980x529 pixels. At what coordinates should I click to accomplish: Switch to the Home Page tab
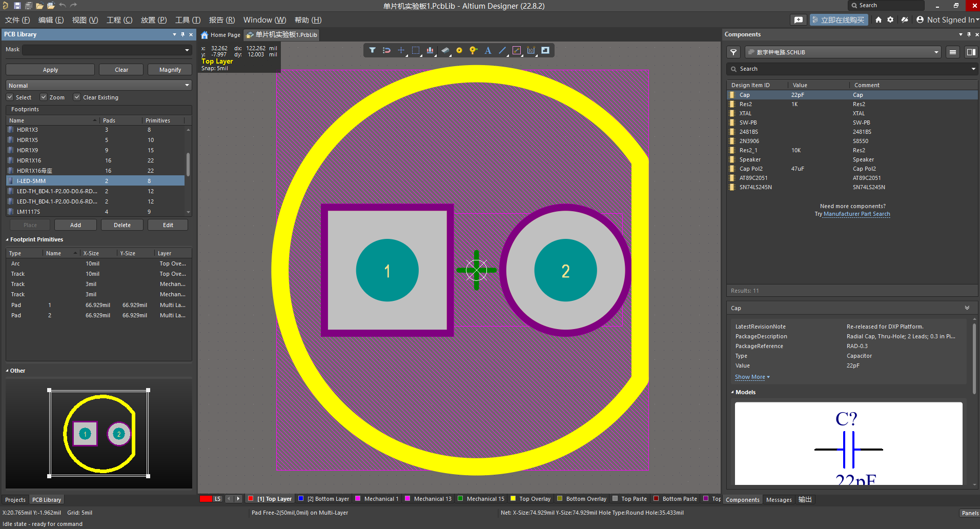pos(220,35)
